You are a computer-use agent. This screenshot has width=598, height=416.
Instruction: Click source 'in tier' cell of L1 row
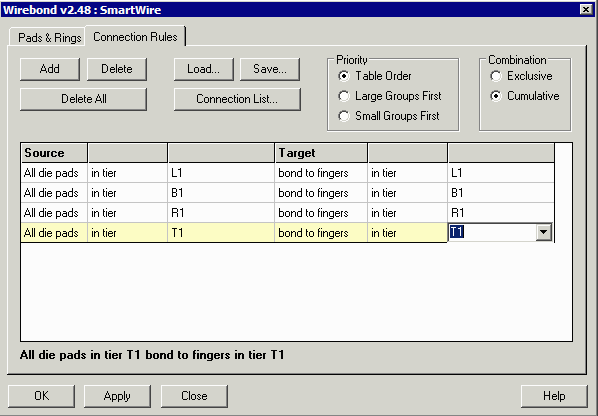tap(127, 173)
